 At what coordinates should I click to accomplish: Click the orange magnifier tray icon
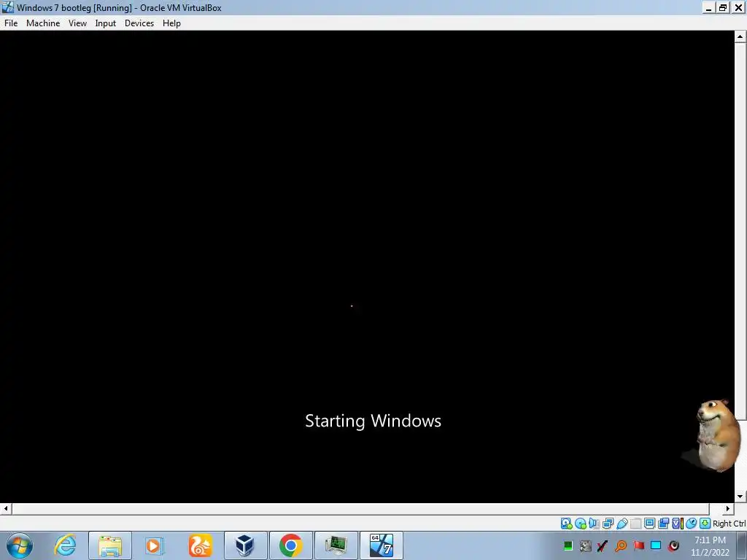click(620, 545)
